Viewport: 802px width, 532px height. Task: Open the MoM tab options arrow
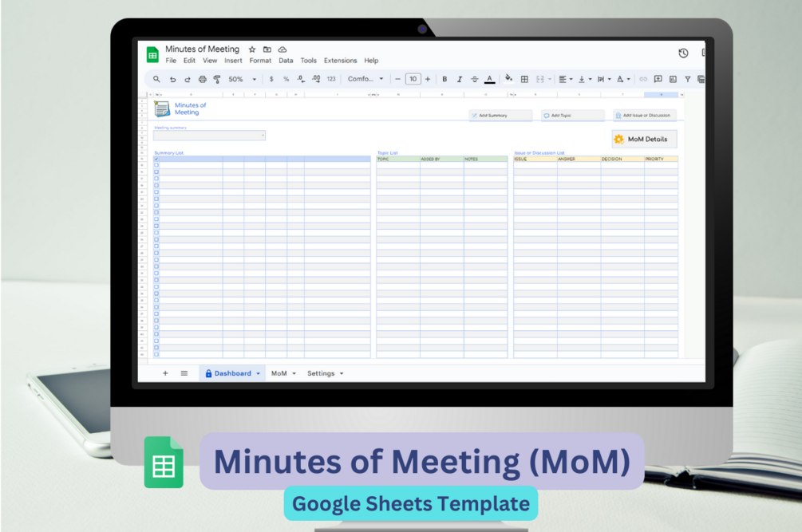tap(294, 373)
